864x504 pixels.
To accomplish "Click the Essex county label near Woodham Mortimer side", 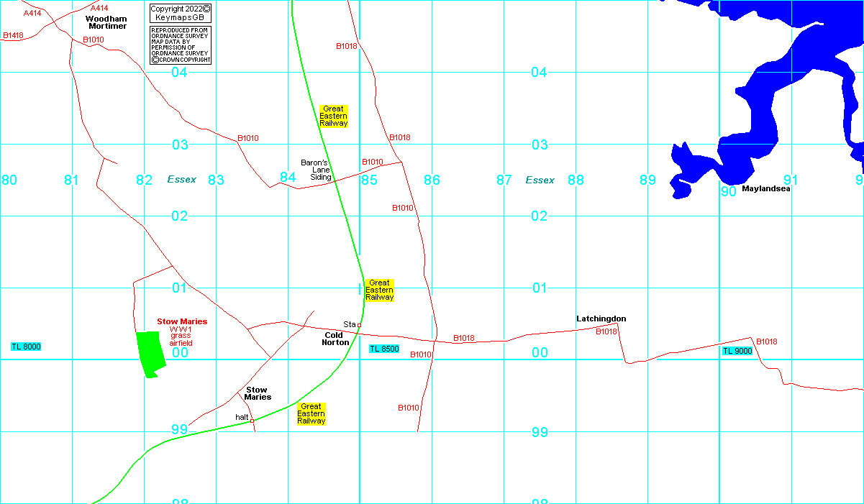I will click(181, 180).
